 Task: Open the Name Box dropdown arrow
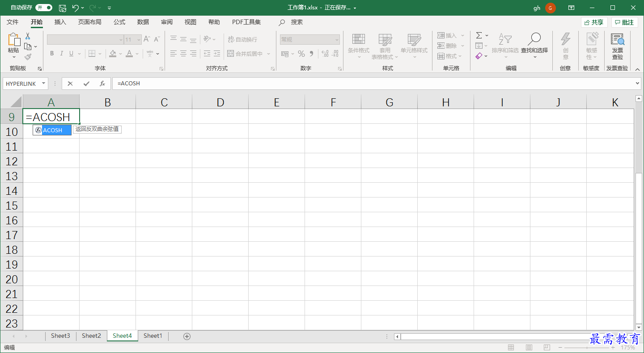click(x=43, y=84)
